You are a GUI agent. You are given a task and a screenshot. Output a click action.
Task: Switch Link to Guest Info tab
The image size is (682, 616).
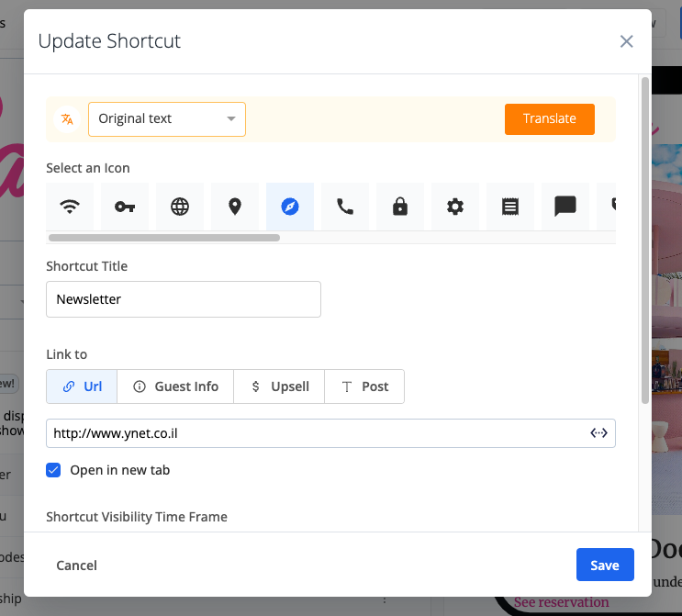175,386
